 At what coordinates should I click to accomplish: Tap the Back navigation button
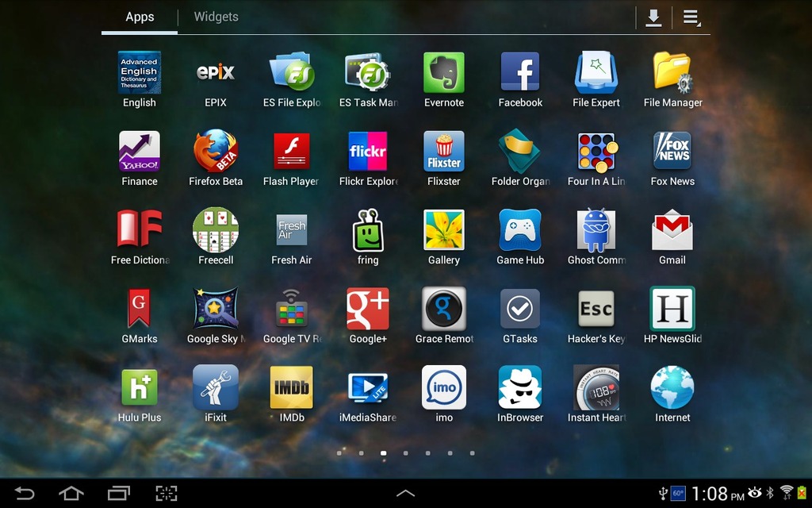pos(25,493)
